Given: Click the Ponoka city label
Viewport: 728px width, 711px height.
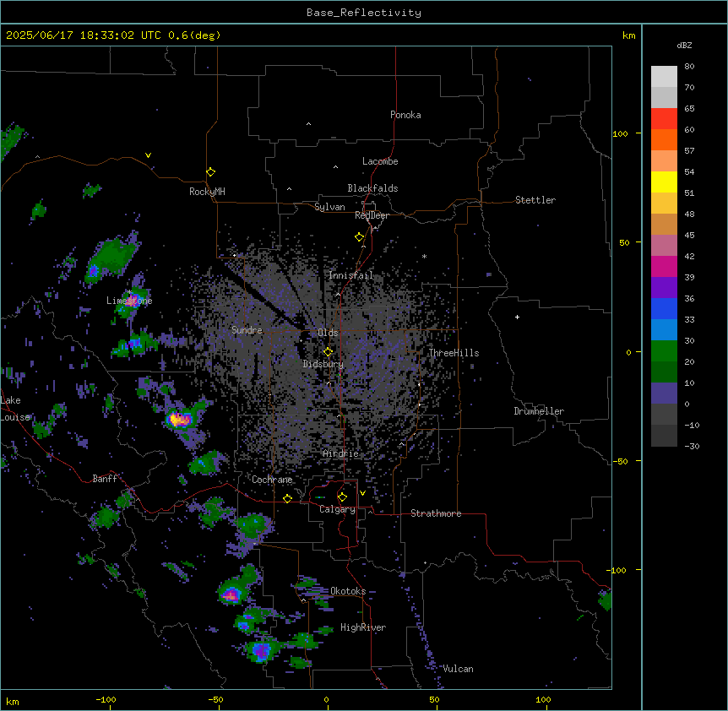Looking at the screenshot, I should (x=405, y=115).
